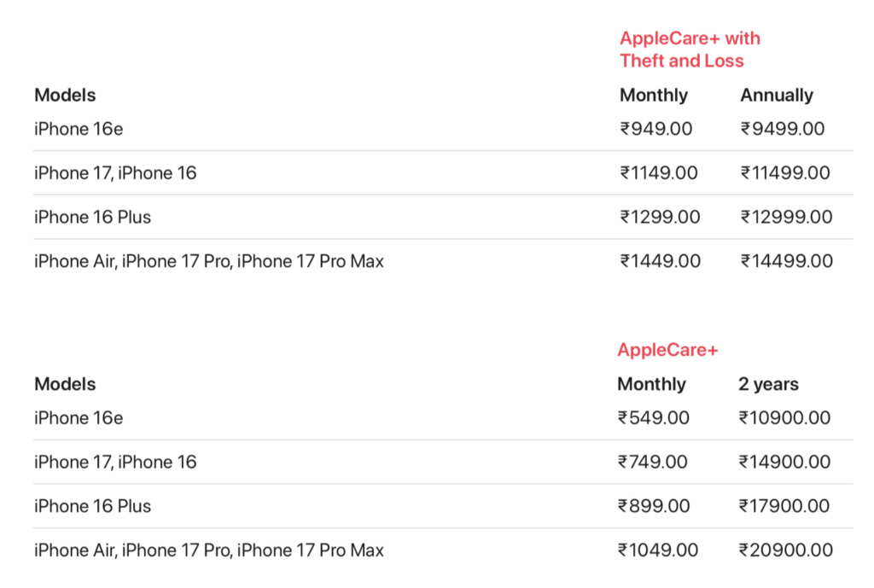Click the AppleCare+ with Theft and Loss heading
Viewport: 874px width, 588px height.
pos(690,49)
